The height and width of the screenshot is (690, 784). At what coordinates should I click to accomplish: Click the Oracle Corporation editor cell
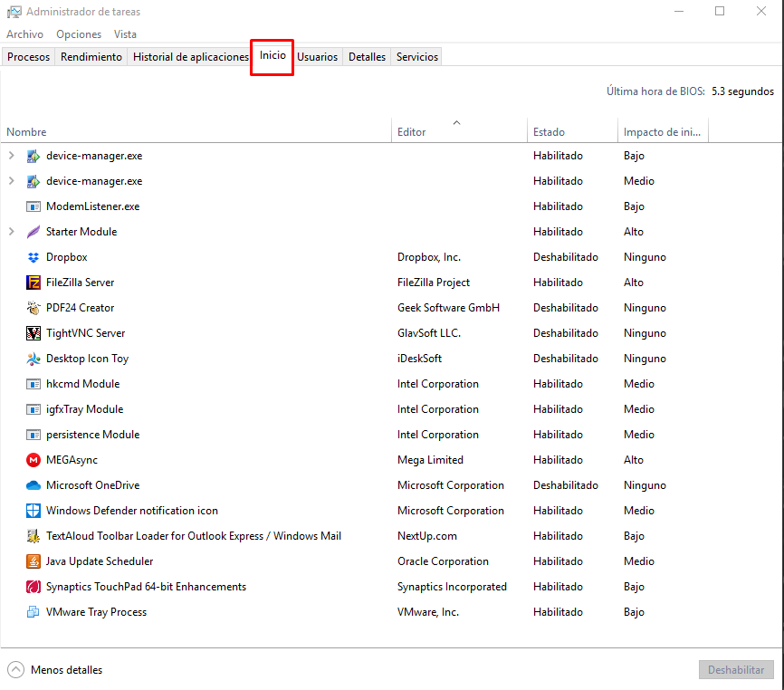443,561
